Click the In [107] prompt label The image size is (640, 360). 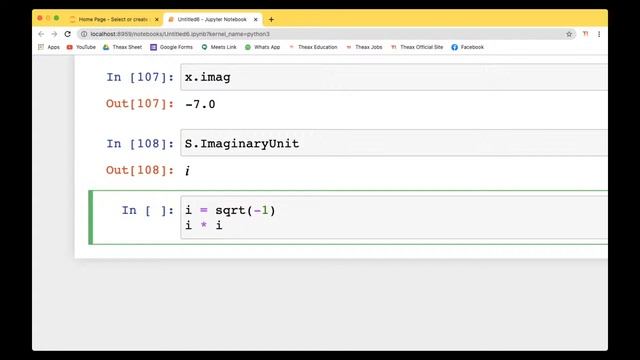click(140, 77)
